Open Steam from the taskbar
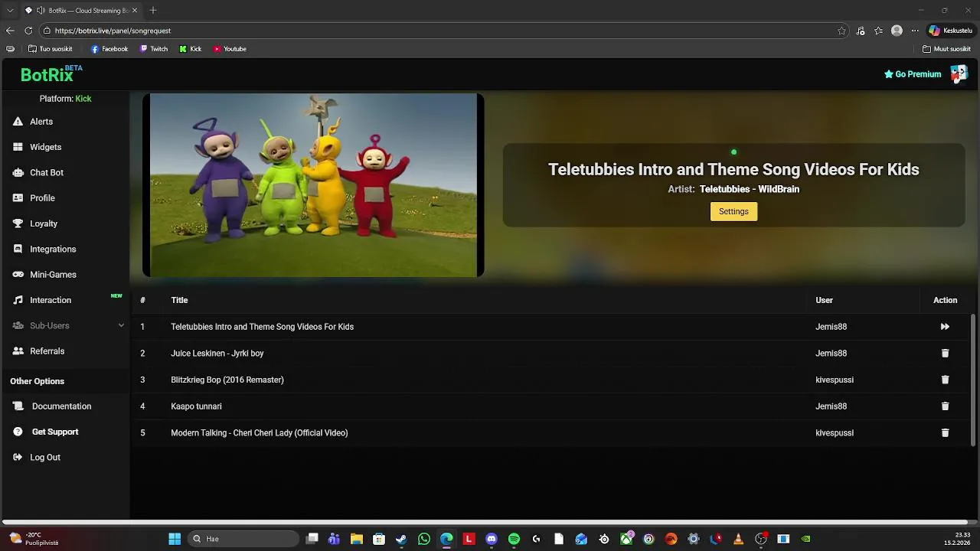This screenshot has height=551, width=980. [x=401, y=539]
